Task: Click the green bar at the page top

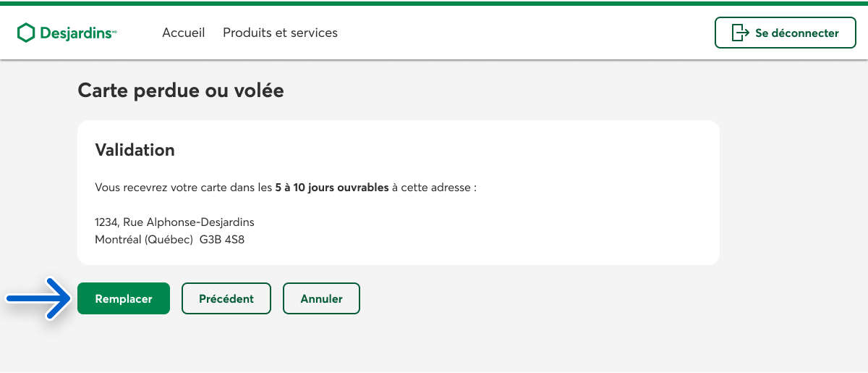Action: 434,3
